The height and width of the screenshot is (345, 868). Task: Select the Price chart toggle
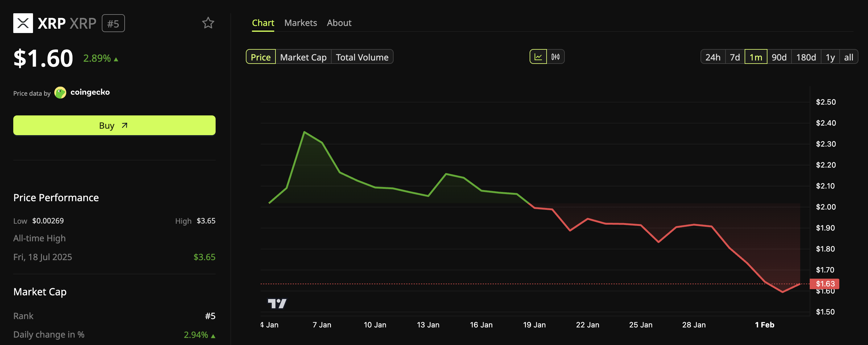pos(260,57)
